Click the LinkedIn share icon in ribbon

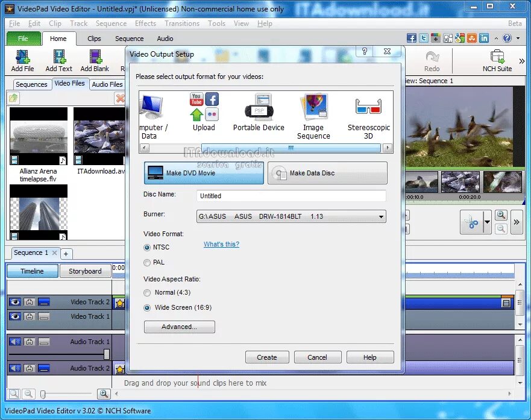(484, 38)
